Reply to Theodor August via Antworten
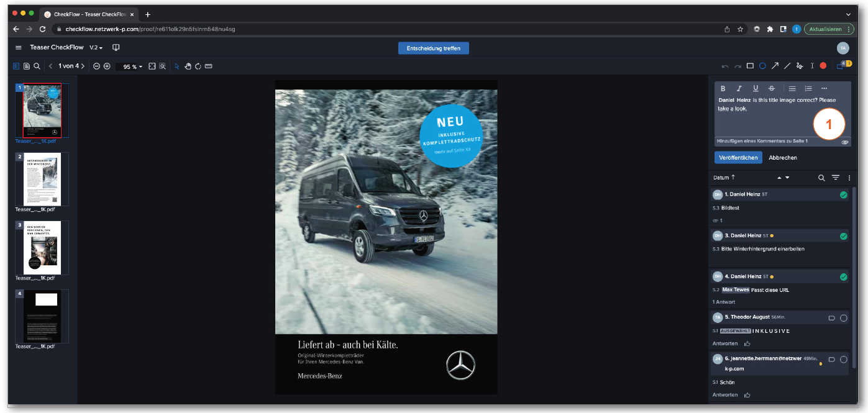This screenshot has width=868, height=413. coord(725,343)
